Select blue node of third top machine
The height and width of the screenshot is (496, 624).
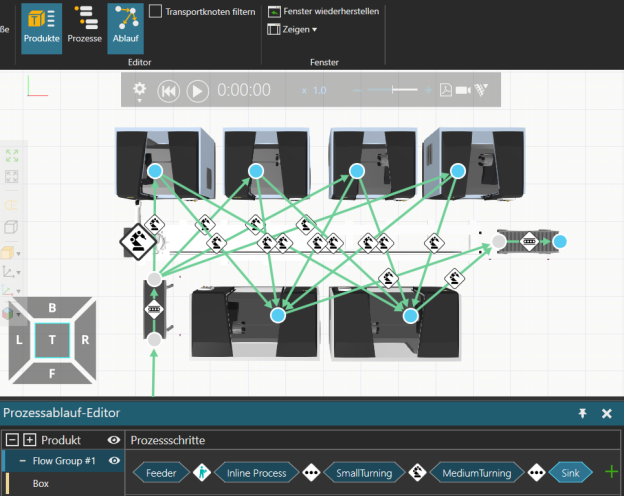coord(357,171)
